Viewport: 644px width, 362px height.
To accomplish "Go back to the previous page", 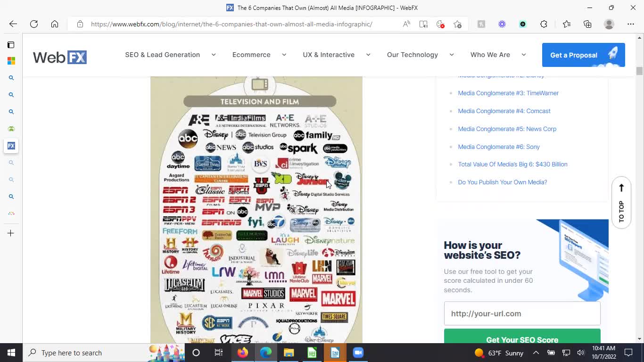I will click(13, 24).
